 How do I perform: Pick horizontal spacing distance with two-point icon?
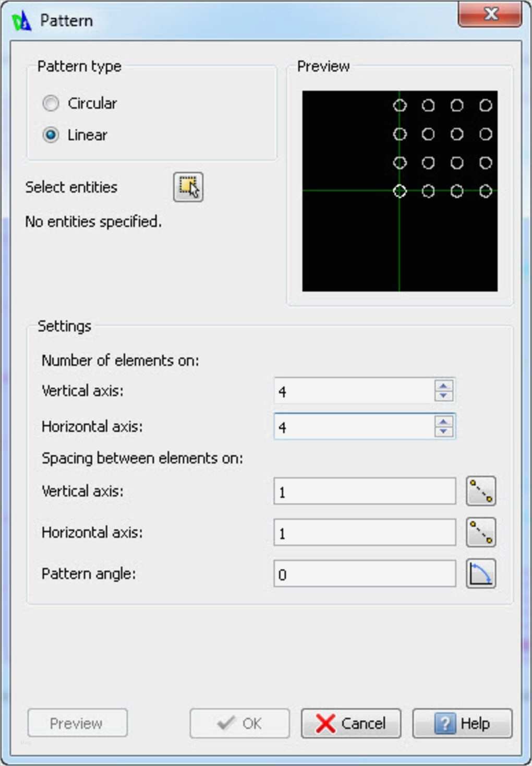click(x=480, y=532)
